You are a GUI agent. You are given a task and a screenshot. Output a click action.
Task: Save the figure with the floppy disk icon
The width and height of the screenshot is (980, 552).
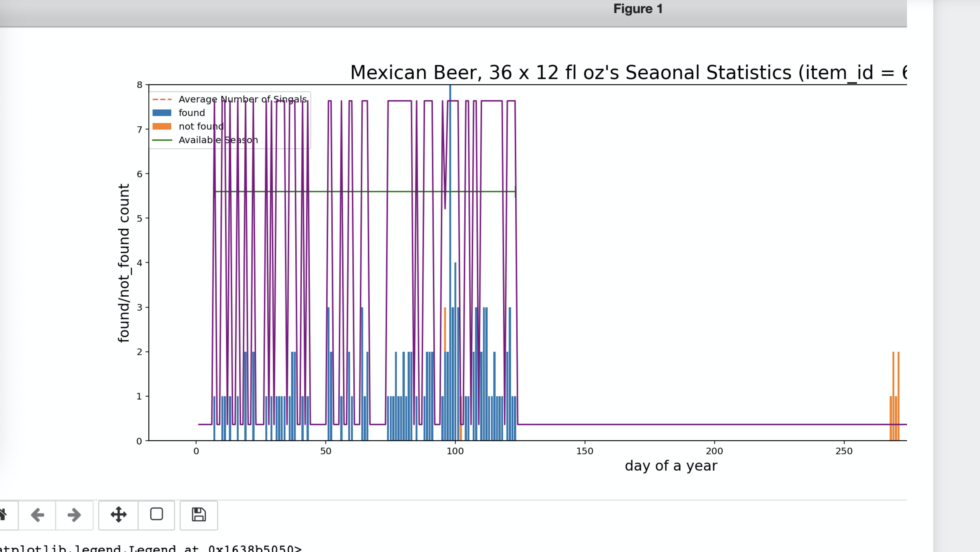tap(199, 515)
